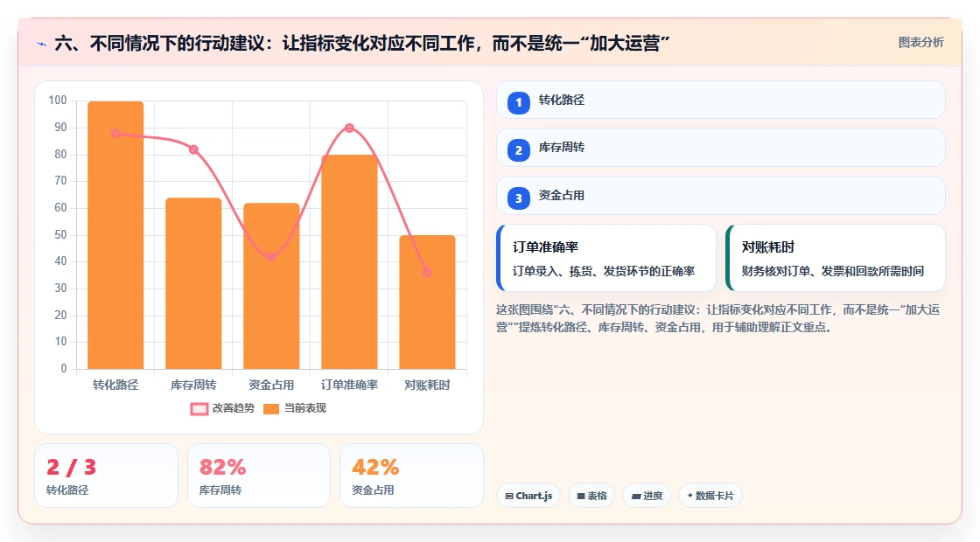Image resolution: width=980 pixels, height=542 pixels.
Task: Click the chart summary paragraph starting 这张图围绕
Action: coord(718,318)
